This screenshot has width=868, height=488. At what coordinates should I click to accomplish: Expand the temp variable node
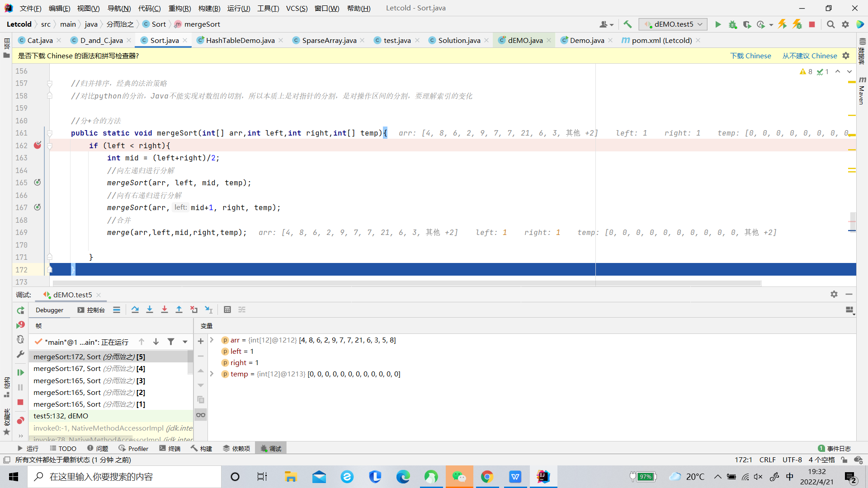(212, 374)
